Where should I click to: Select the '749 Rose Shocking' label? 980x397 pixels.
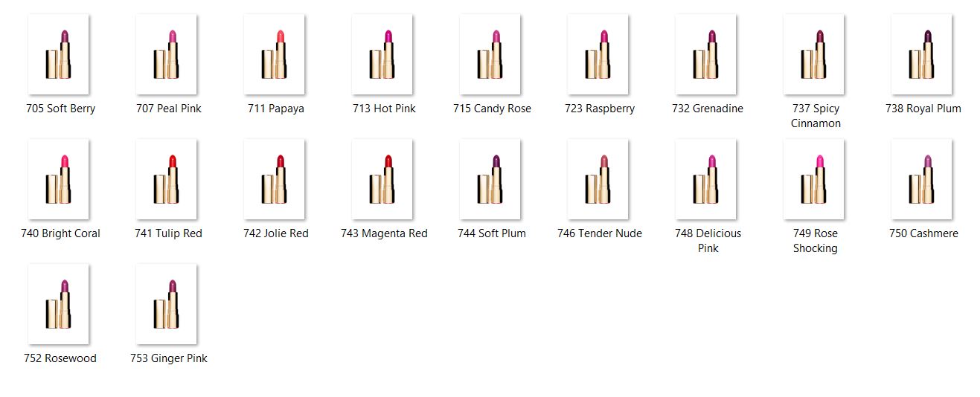[x=816, y=241]
